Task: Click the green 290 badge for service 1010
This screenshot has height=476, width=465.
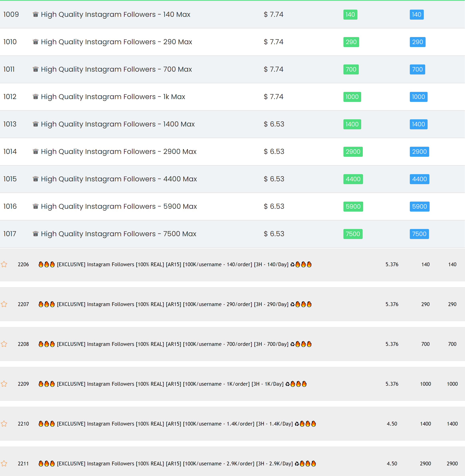Action: (351, 42)
